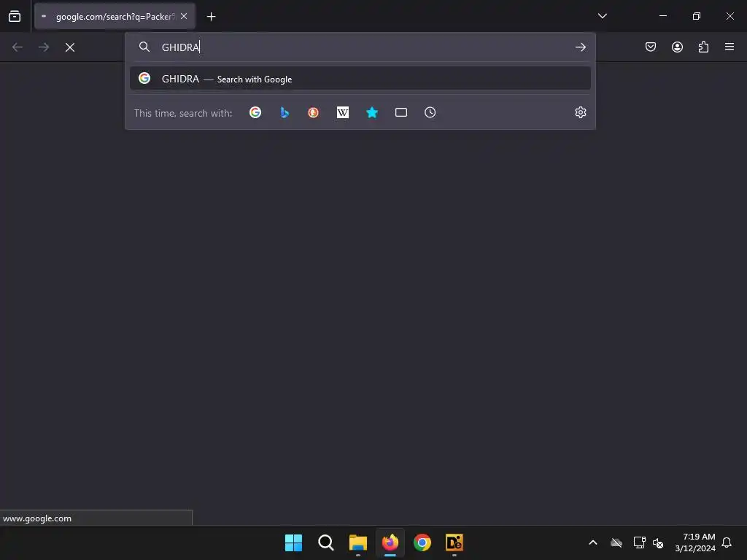Open clock showing 7:19 AM
The image size is (747, 560).
695,542
